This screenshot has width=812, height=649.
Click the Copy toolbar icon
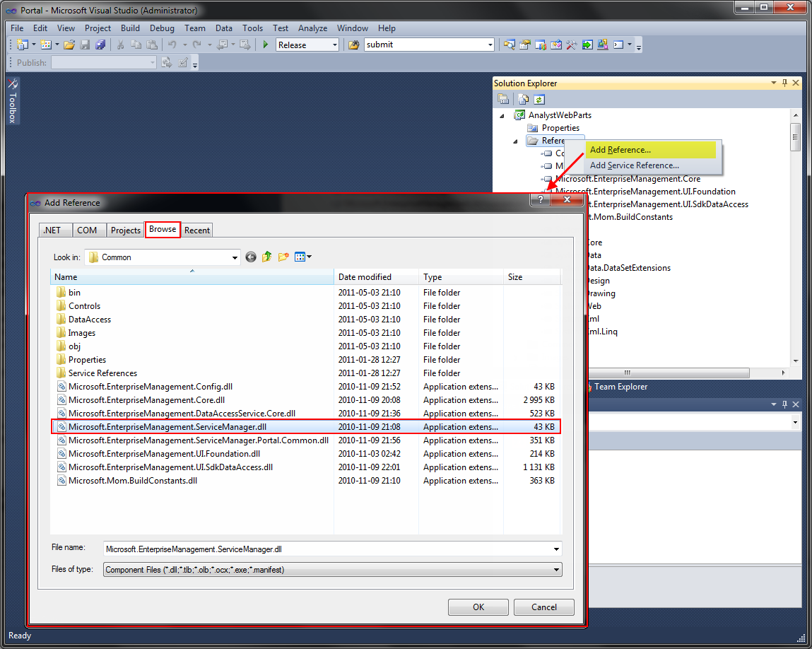(x=136, y=45)
